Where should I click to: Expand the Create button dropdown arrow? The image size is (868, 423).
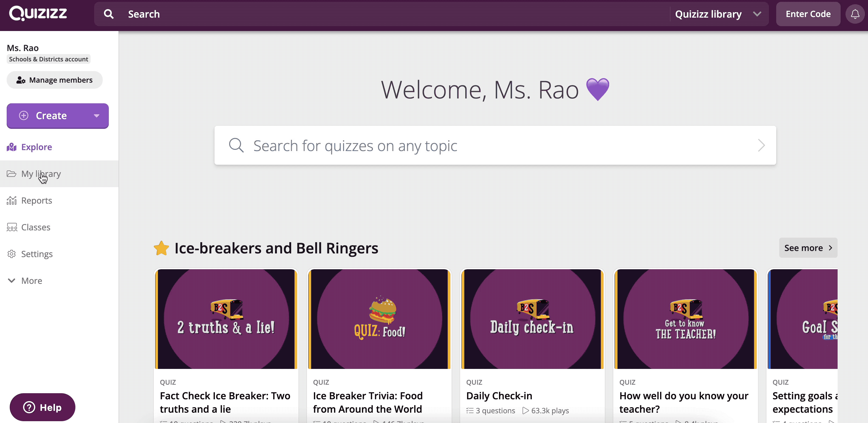(97, 115)
